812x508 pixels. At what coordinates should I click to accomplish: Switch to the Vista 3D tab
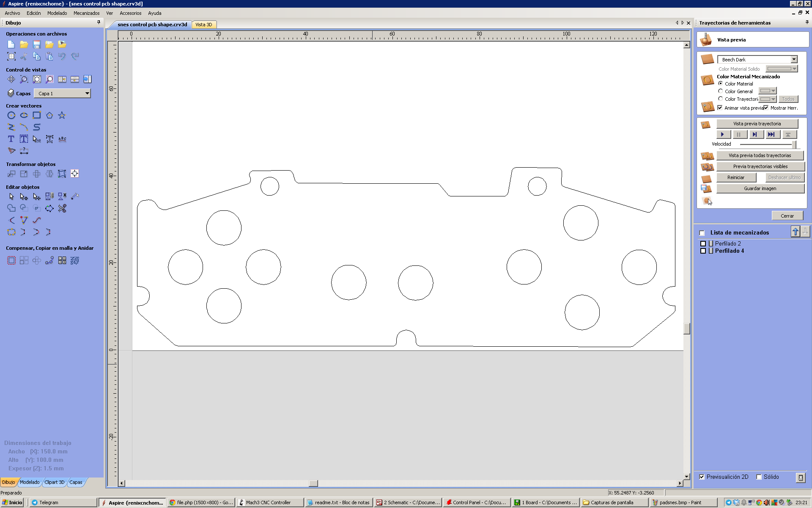(204, 25)
